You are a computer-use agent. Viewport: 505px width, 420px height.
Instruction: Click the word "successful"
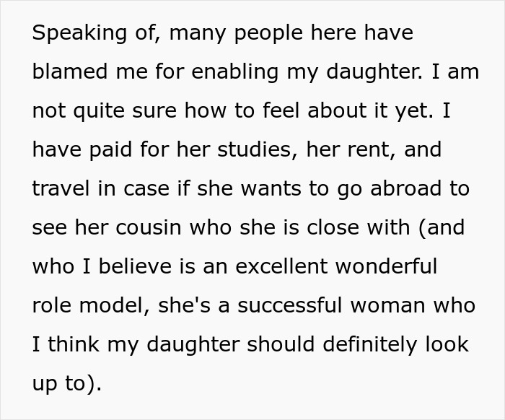[x=291, y=306]
